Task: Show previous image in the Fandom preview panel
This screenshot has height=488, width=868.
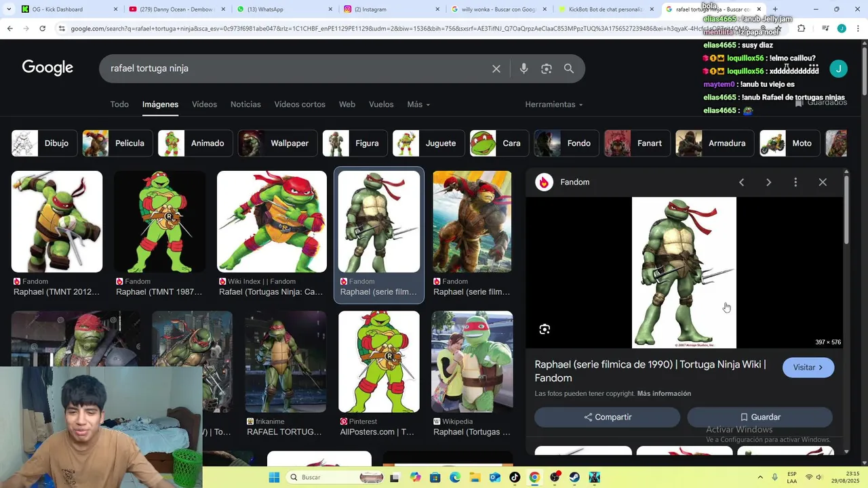Action: [x=741, y=182]
